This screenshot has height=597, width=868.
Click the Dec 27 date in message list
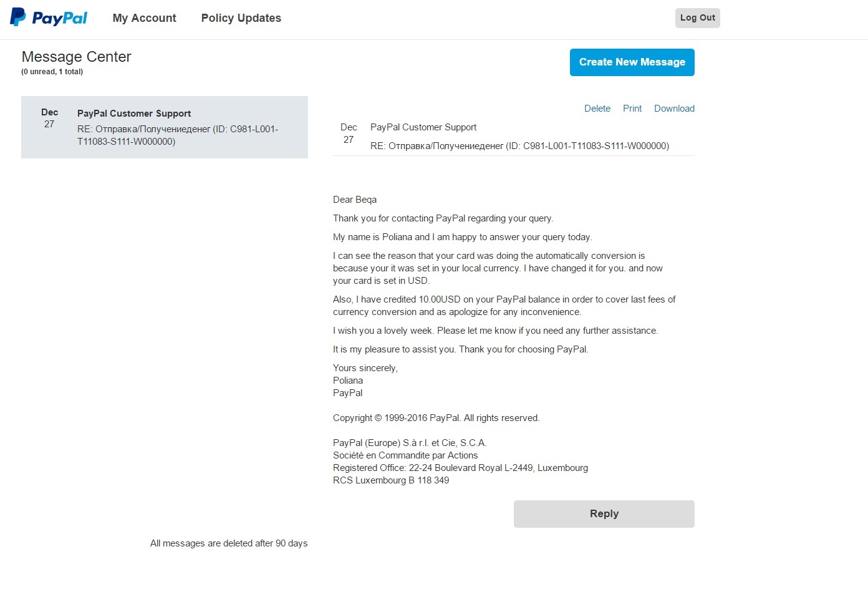(49, 118)
